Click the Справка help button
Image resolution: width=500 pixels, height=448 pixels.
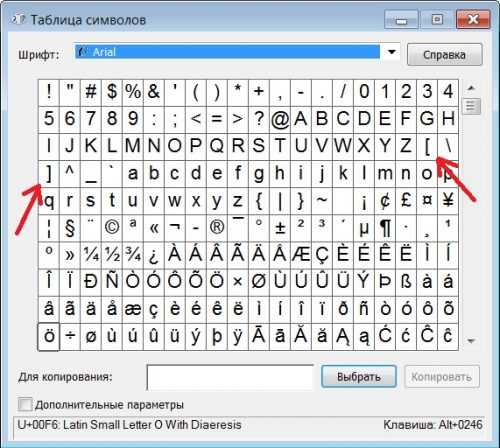pos(444,55)
